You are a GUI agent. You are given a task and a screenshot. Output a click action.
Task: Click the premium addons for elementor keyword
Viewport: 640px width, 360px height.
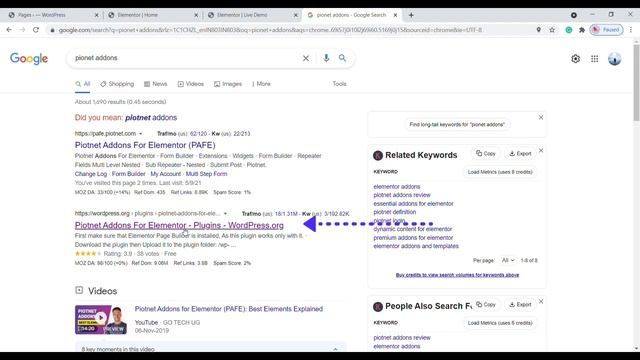point(413,238)
